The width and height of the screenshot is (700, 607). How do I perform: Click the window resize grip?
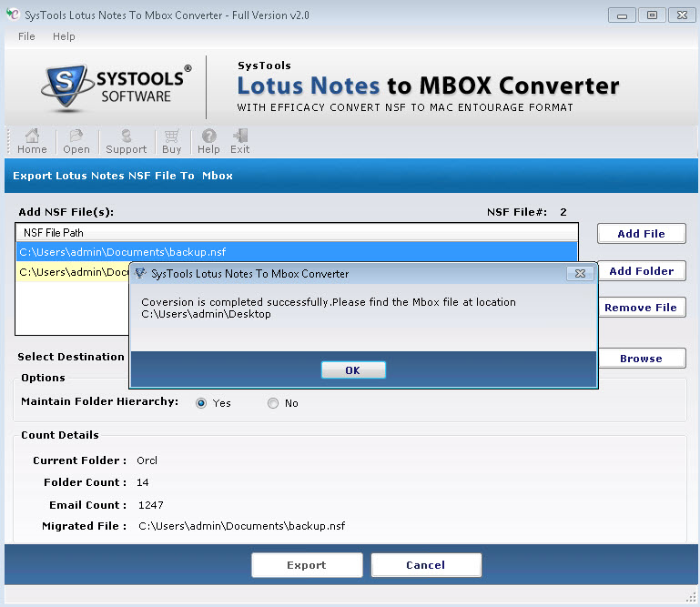click(692, 598)
